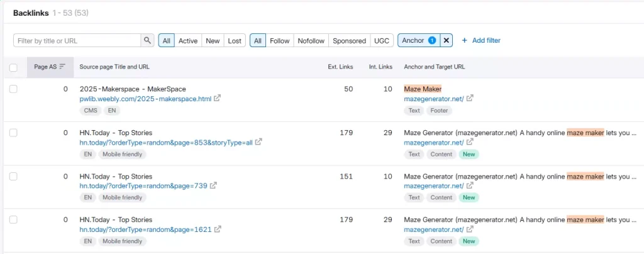This screenshot has width=644, height=254.
Task: Click the Ext. Links column header
Action: 340,67
